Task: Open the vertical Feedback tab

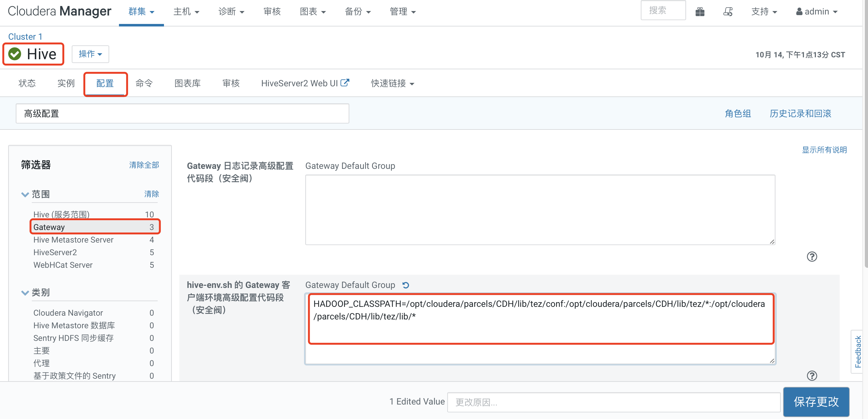Action: pyautogui.click(x=858, y=352)
